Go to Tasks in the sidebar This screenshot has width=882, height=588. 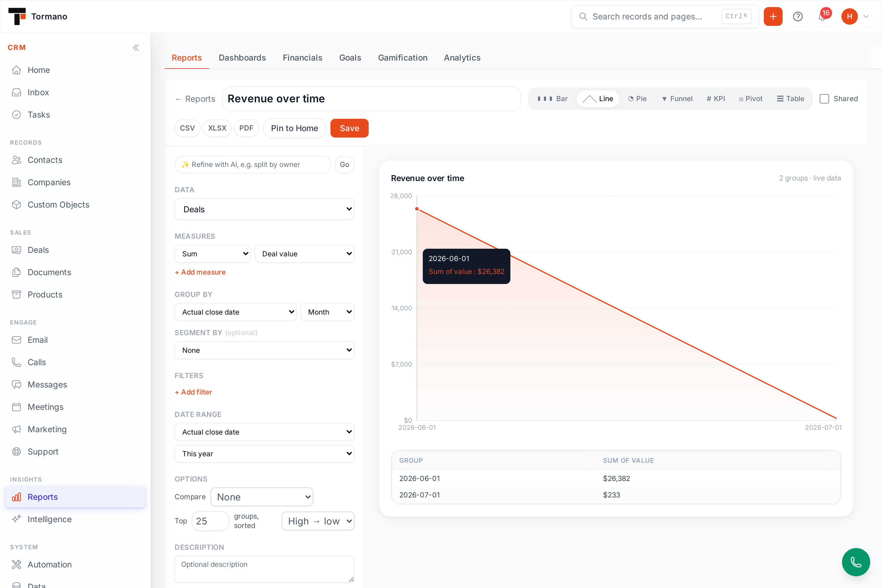[75, 115]
